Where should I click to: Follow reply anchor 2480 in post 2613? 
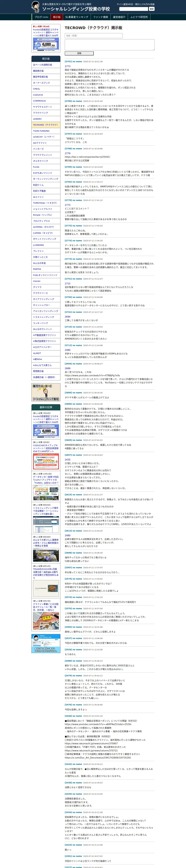coord(68,535)
